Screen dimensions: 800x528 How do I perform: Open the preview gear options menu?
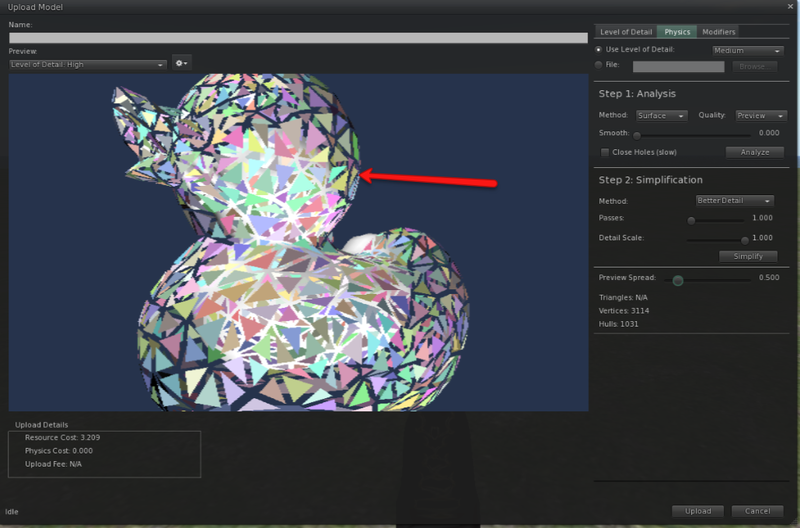[181, 63]
